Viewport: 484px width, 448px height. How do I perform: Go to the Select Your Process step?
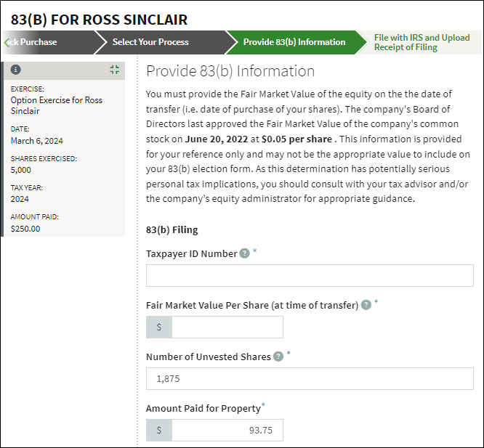point(150,42)
